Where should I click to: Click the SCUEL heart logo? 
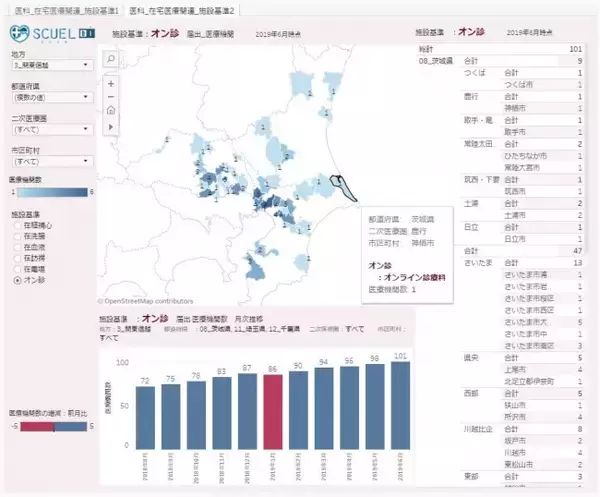[x=18, y=29]
